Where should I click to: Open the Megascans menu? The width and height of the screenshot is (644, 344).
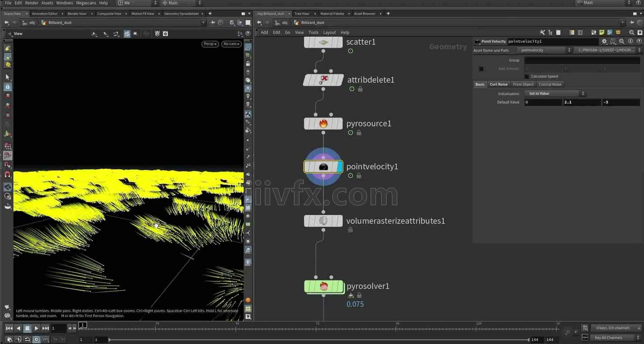tap(86, 3)
